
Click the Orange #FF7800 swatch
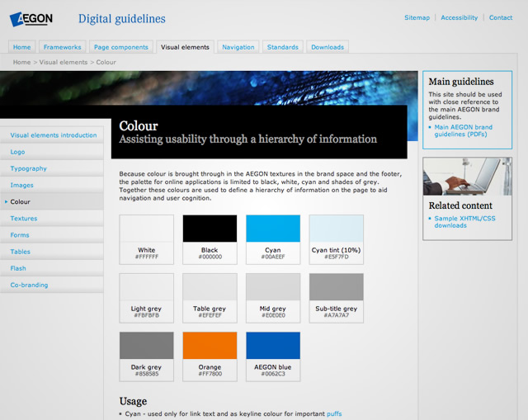tap(210, 356)
